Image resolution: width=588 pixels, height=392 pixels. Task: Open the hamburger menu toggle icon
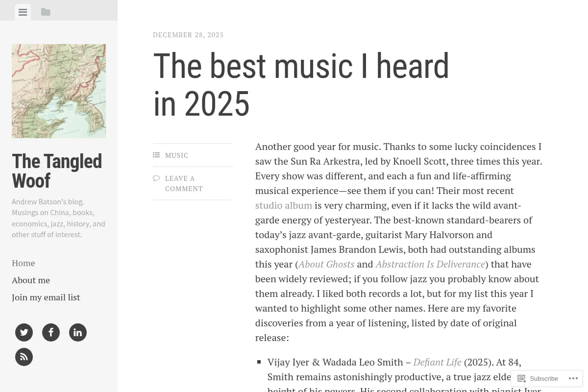pos(23,12)
